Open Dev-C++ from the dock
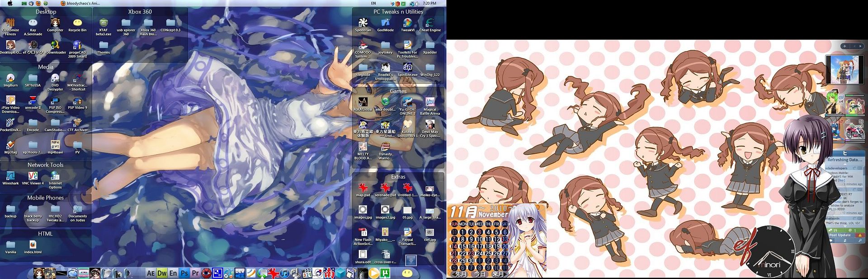This screenshot has height=279, width=868. point(240,273)
